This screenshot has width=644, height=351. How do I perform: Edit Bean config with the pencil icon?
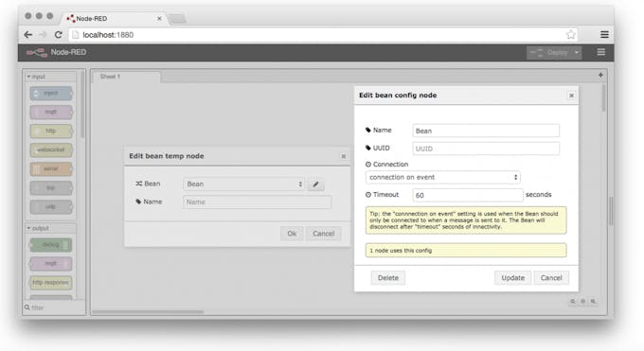[x=315, y=184]
